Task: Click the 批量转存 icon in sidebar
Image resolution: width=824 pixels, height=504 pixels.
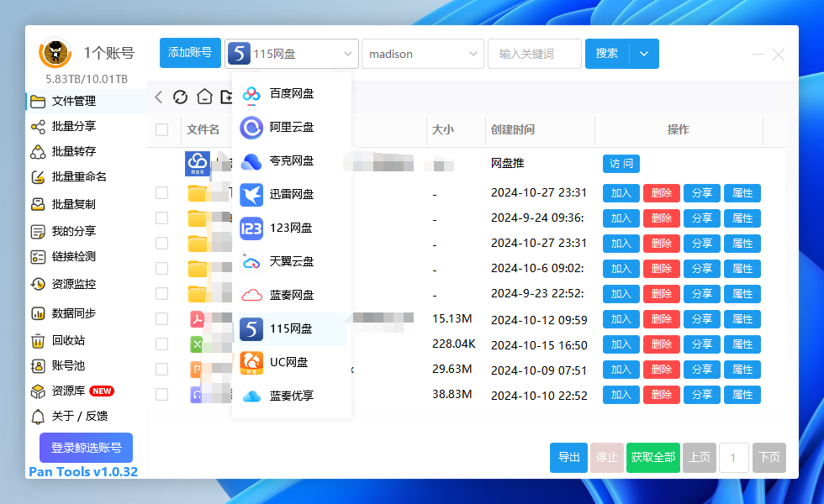Action: pyautogui.click(x=38, y=152)
